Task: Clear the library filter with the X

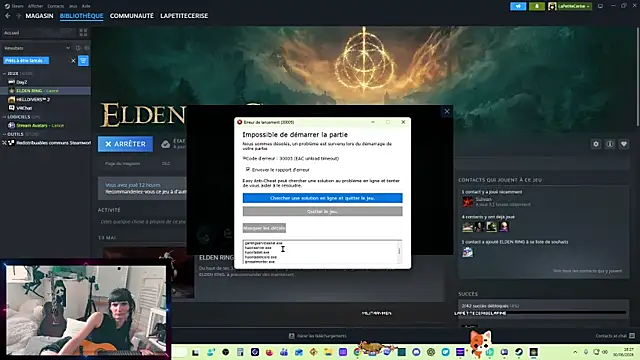Action: (73, 60)
